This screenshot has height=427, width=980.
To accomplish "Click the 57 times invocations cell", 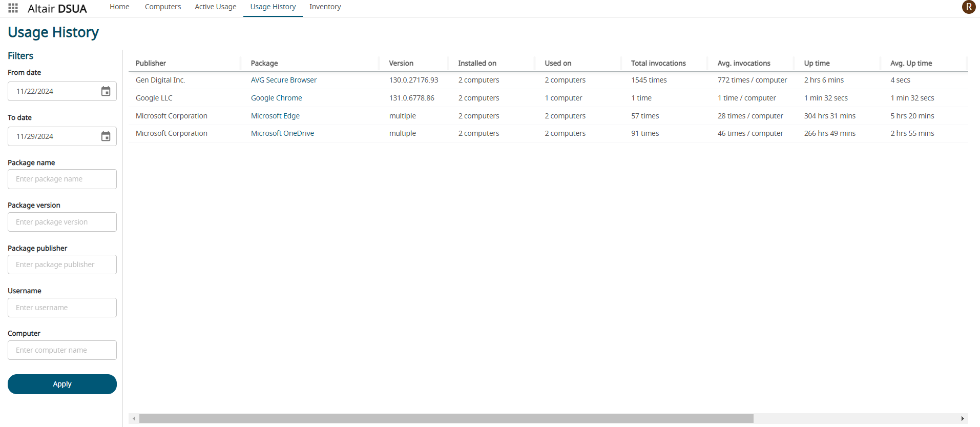I will point(645,116).
